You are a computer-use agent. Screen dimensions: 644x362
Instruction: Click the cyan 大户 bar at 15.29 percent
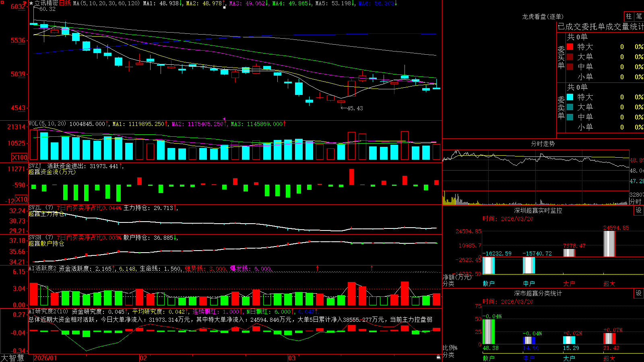tap(569, 340)
